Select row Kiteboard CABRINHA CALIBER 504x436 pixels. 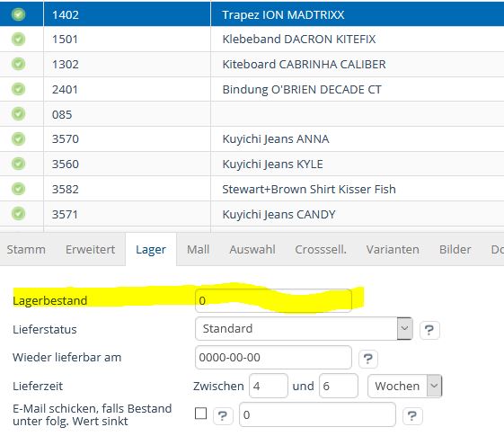252,64
